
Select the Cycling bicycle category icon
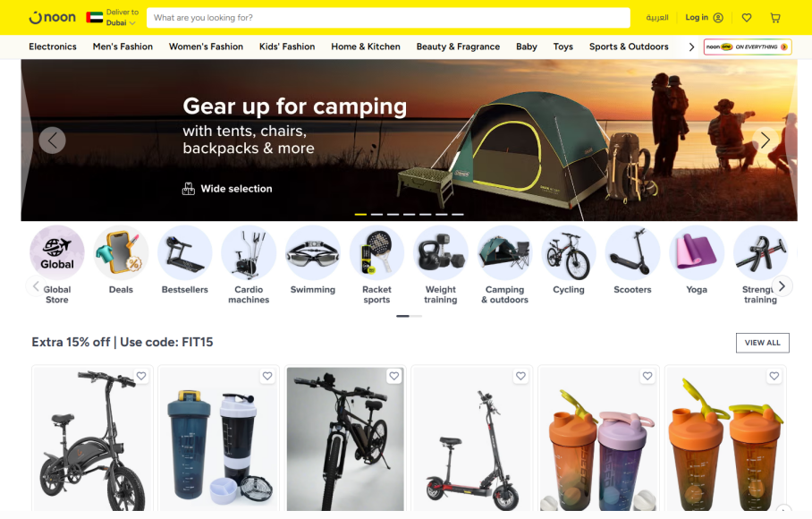click(x=569, y=252)
